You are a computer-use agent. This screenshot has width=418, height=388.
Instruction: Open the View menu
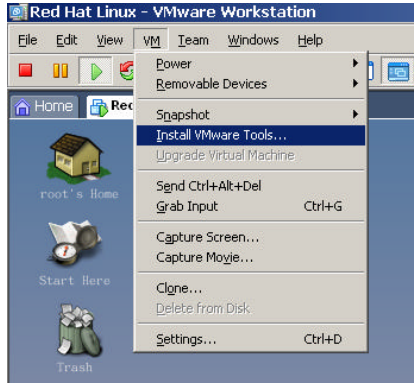click(110, 40)
